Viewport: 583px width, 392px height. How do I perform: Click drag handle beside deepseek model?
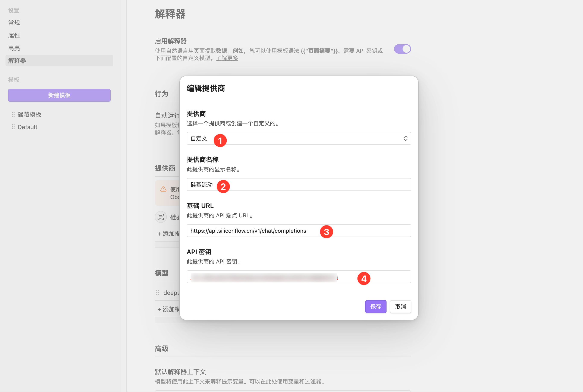tap(157, 293)
